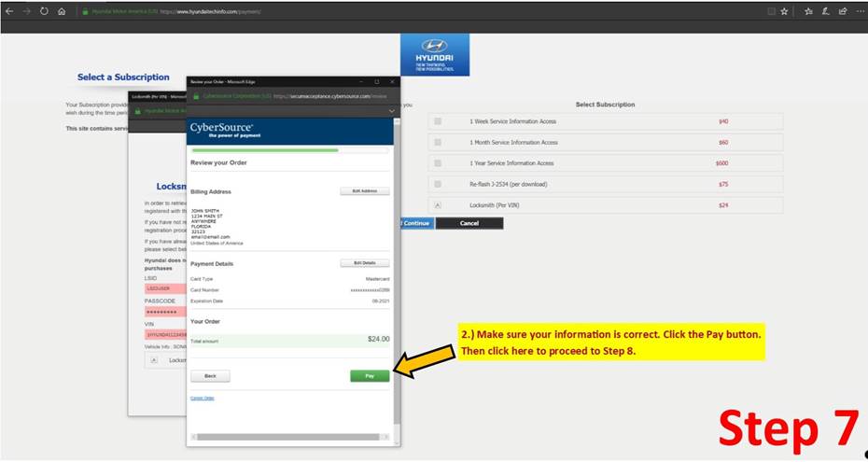Click the Payment Details heading

(212, 264)
